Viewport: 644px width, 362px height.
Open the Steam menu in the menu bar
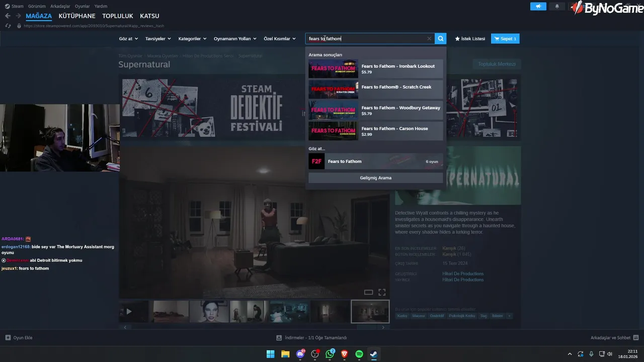tap(17, 6)
